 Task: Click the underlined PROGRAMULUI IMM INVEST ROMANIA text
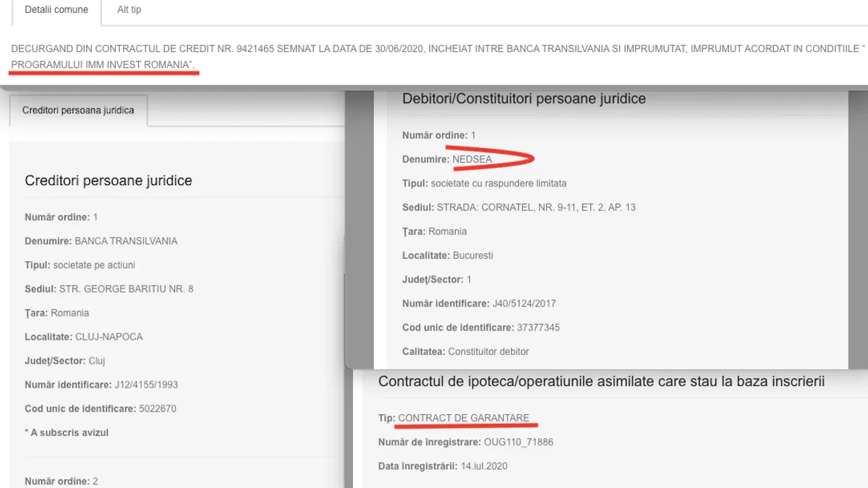tap(102, 66)
